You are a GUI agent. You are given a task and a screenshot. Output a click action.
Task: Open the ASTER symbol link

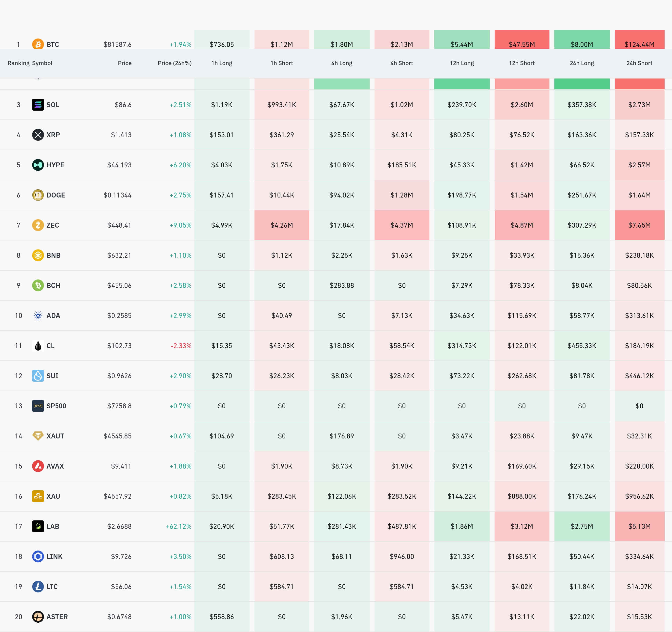point(57,616)
